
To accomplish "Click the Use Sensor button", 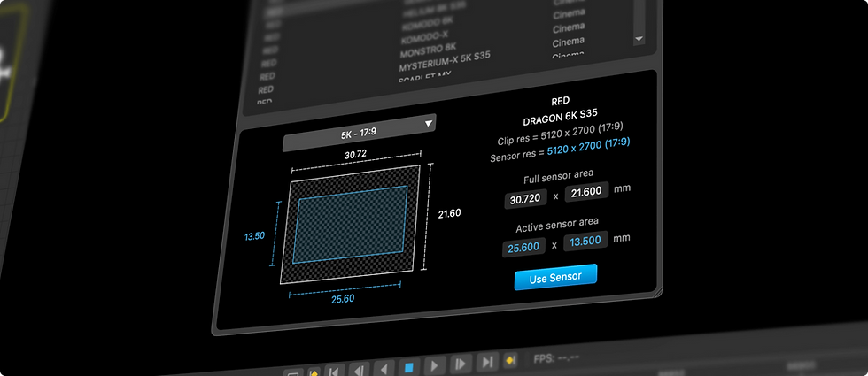I will pos(555,277).
